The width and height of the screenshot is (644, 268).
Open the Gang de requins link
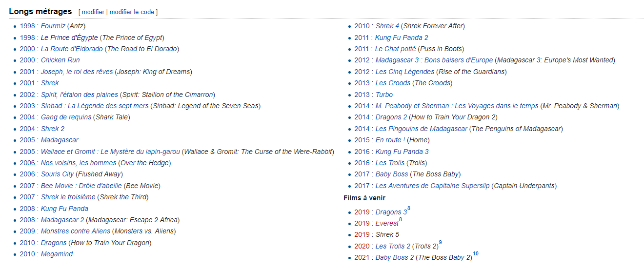pos(66,117)
